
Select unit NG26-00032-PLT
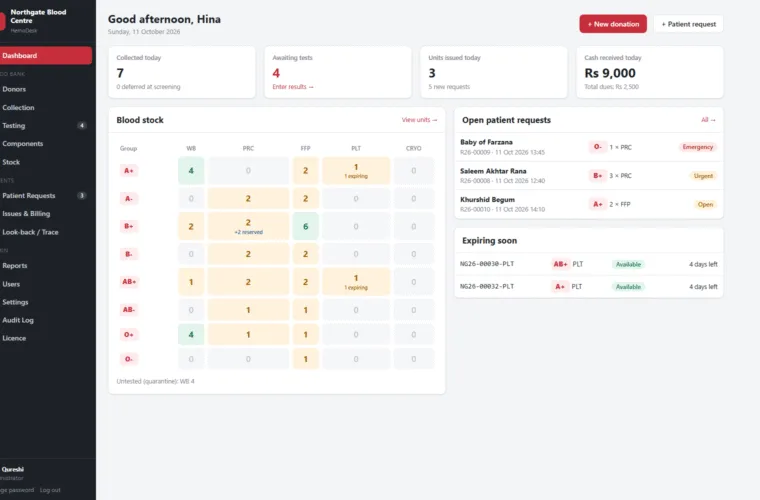(487, 286)
